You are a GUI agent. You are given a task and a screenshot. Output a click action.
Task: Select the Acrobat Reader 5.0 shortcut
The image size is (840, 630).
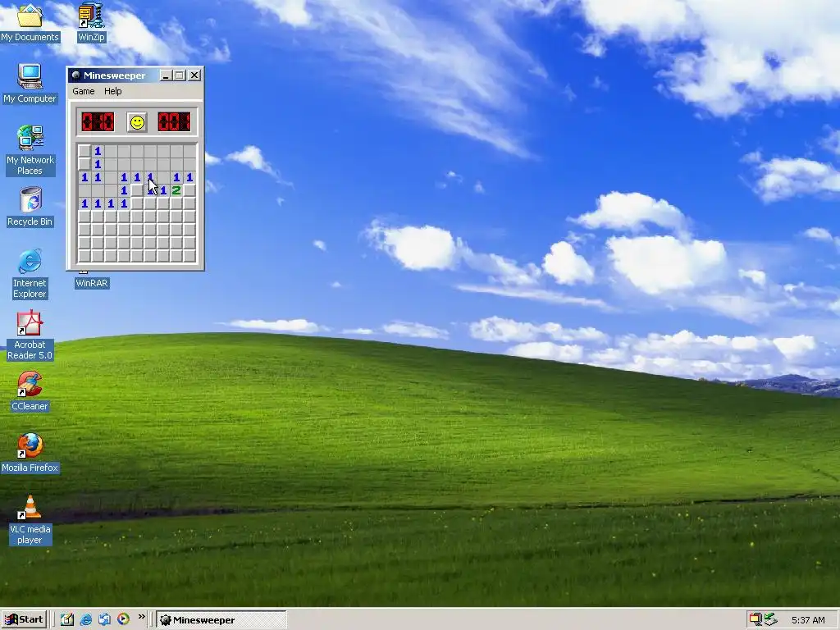click(30, 336)
